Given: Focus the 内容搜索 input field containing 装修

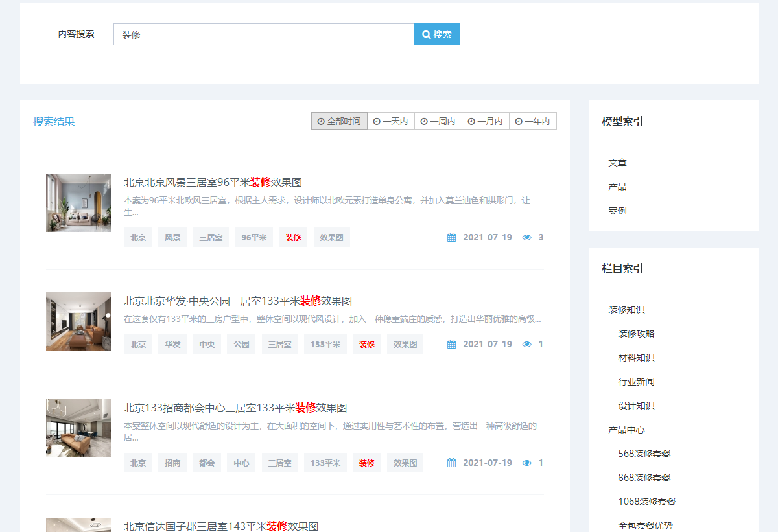Looking at the screenshot, I should click(264, 34).
